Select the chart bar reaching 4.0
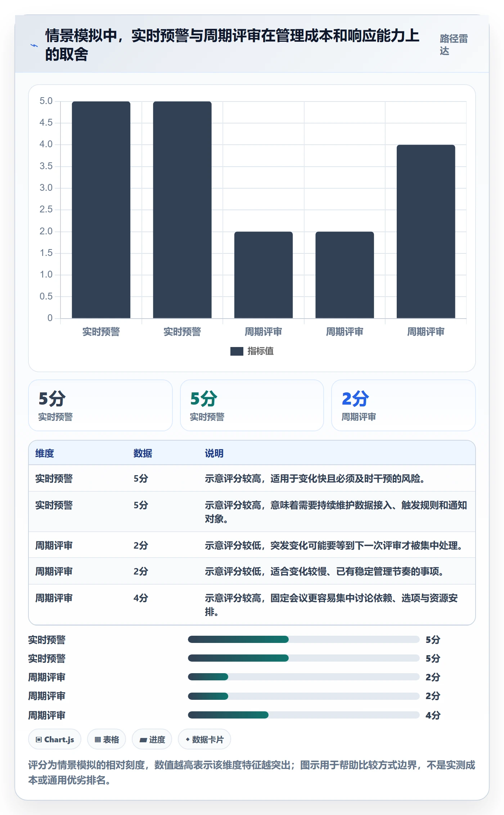Screen dimensions: 504x815 tap(426, 231)
